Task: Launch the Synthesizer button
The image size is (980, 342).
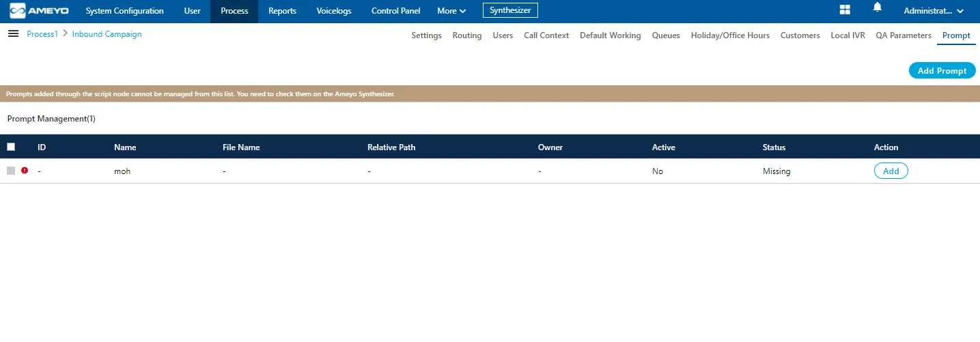Action: [510, 10]
